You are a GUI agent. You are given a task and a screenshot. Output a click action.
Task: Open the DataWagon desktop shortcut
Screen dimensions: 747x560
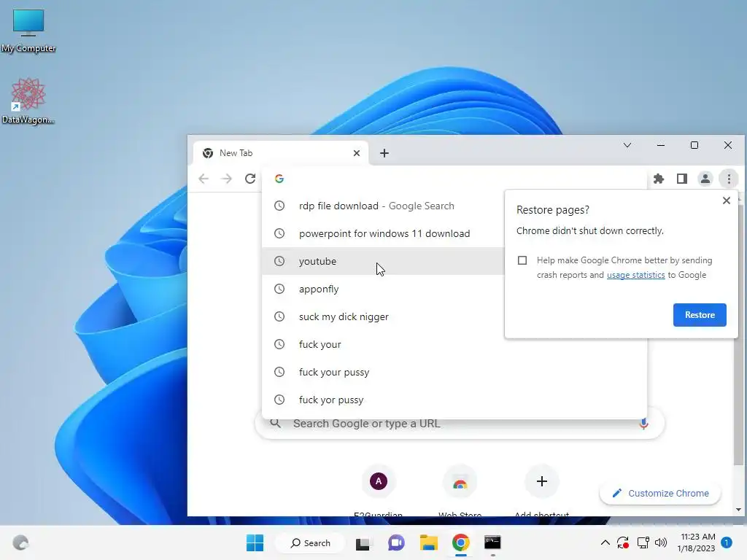coord(28,101)
